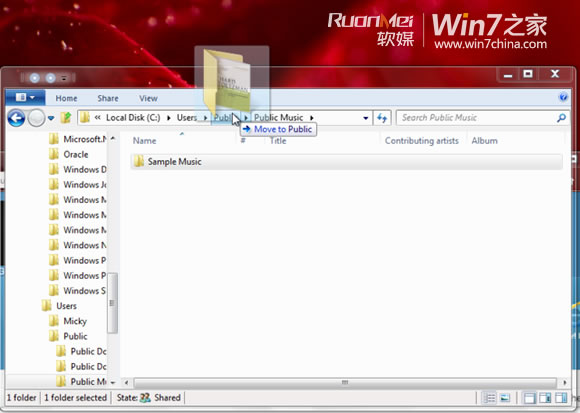Click the horizontal scrollbar left arrow
This screenshot has height=413, width=580.
coord(127,382)
